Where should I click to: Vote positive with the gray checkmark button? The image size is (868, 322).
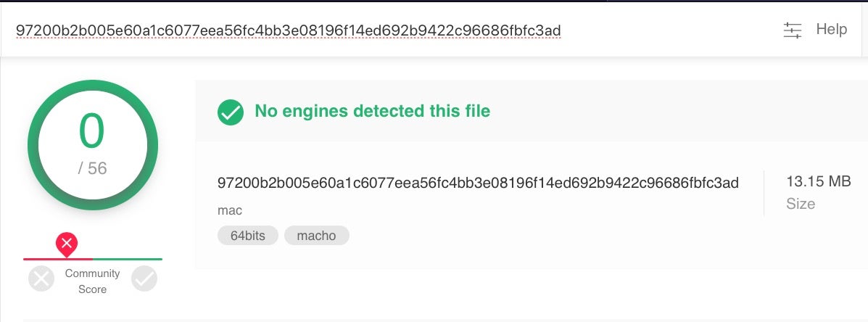pyautogui.click(x=144, y=278)
